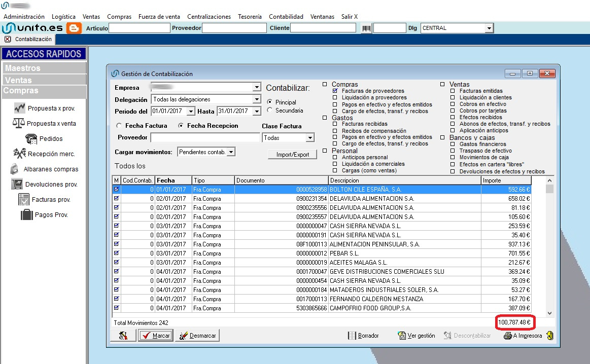The image size is (590, 364).
Task: Sort by the Importe column header
Action: tap(506, 180)
